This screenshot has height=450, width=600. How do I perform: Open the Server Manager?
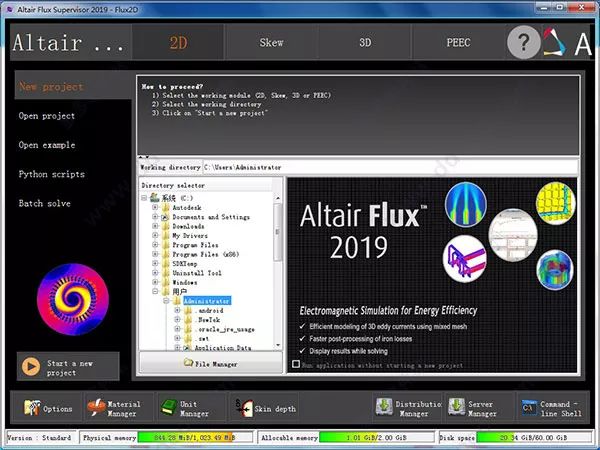470,407
